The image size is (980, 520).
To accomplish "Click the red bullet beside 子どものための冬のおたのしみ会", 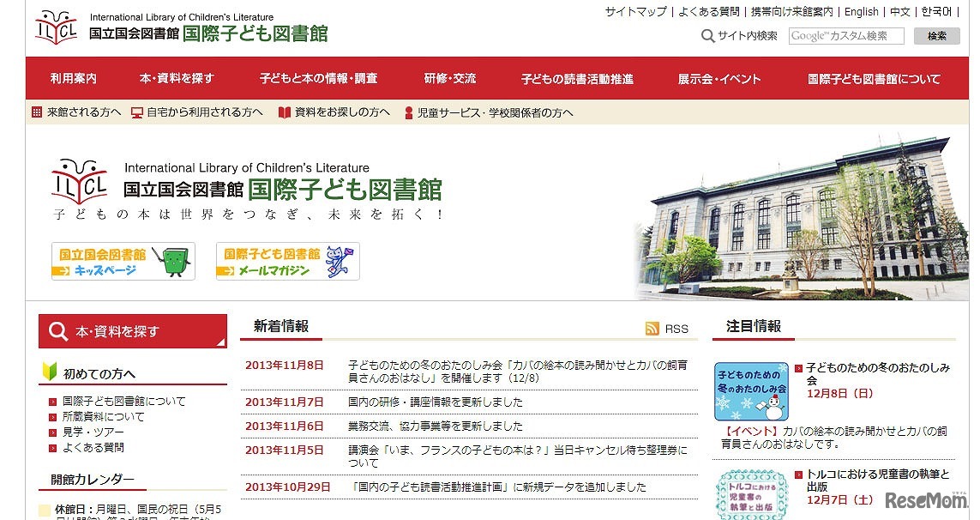I will tap(798, 369).
